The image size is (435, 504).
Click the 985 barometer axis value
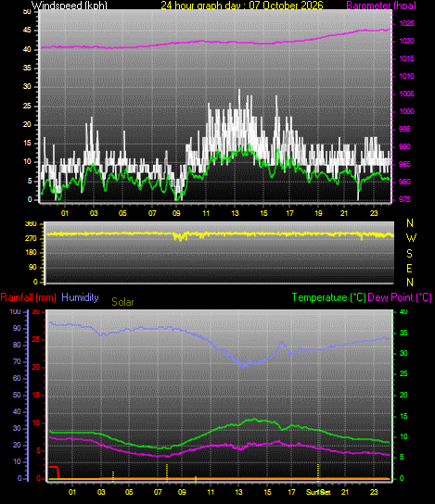(x=404, y=164)
